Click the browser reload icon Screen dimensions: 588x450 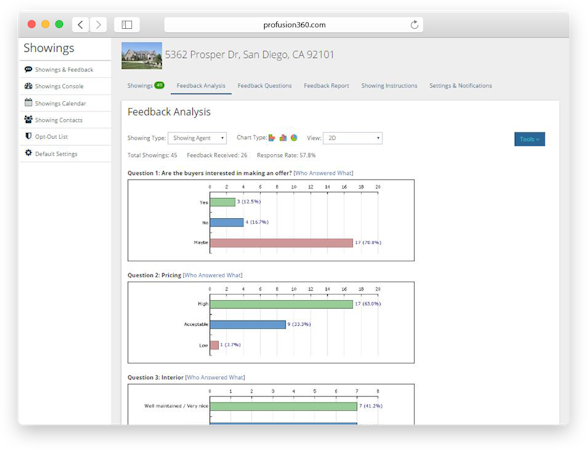point(414,25)
